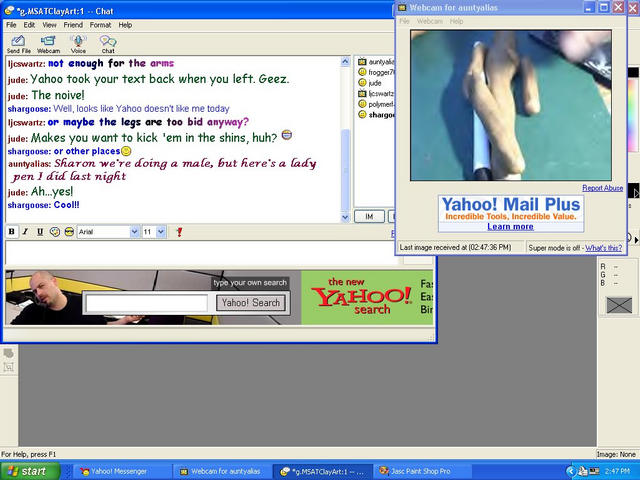This screenshot has height=480, width=640.
Task: Open the File menu in chat window
Action: pyautogui.click(x=11, y=25)
